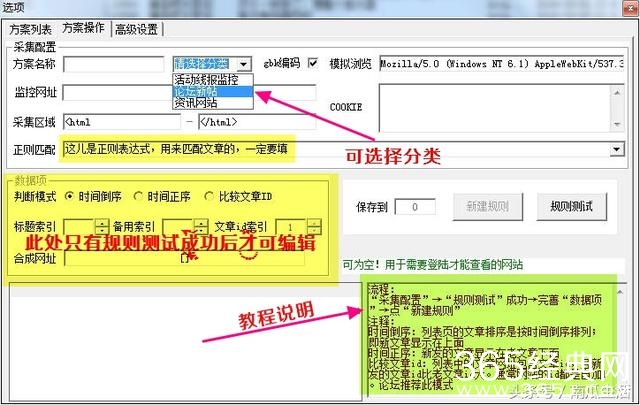640x405 pixels.
Task: Click the 采集区域 end field with </html>
Action: click(x=255, y=122)
